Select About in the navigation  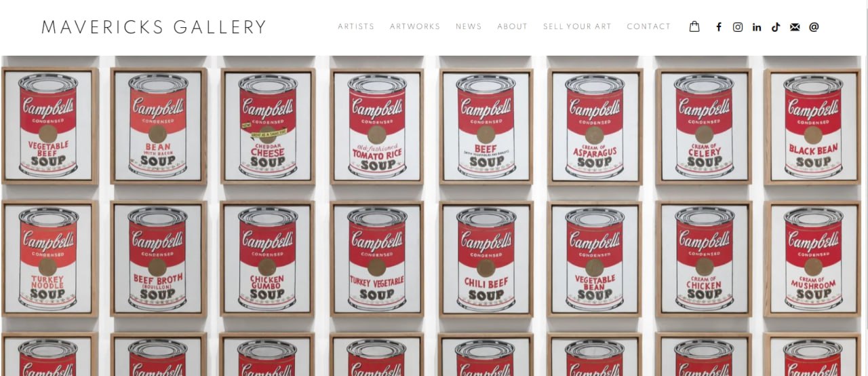tap(512, 26)
